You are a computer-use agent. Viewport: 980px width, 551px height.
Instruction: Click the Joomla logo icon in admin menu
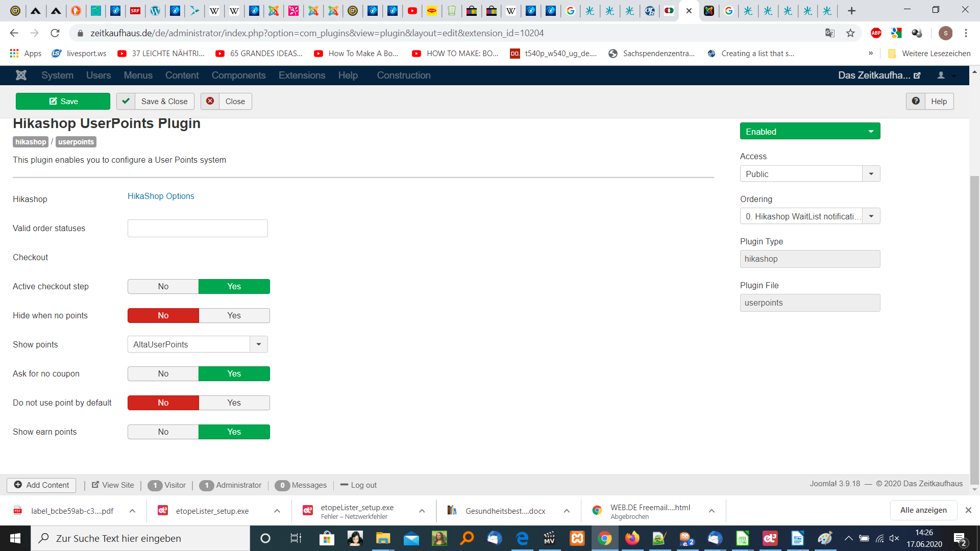21,76
